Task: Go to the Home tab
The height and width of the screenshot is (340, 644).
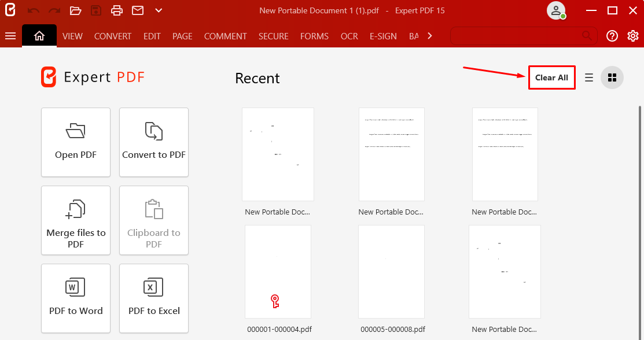Action: 39,36
